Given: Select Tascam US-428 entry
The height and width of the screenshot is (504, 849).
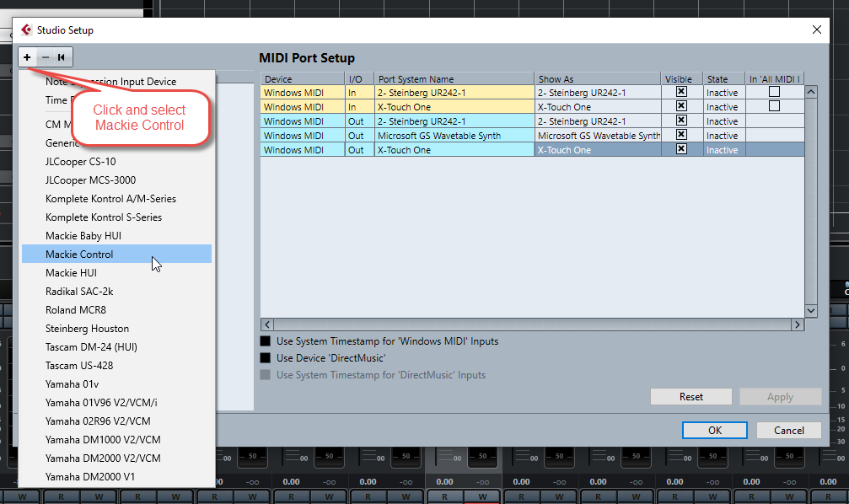Looking at the screenshot, I should click(116, 366).
